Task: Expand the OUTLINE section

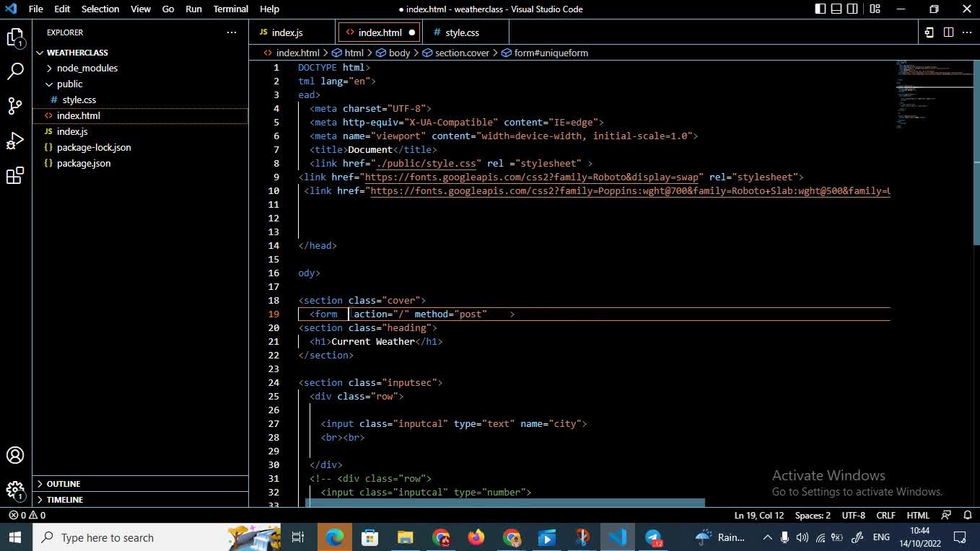Action: (141, 483)
